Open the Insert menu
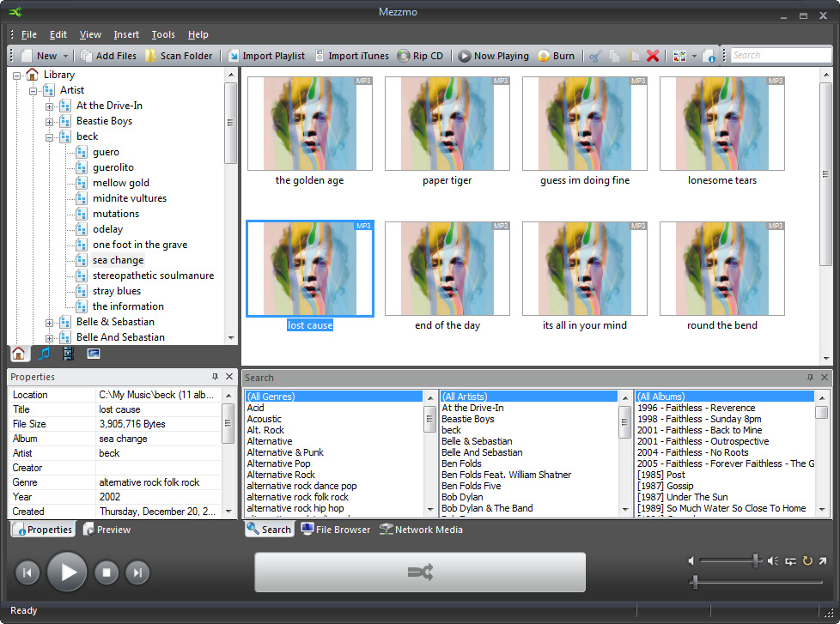 [126, 34]
